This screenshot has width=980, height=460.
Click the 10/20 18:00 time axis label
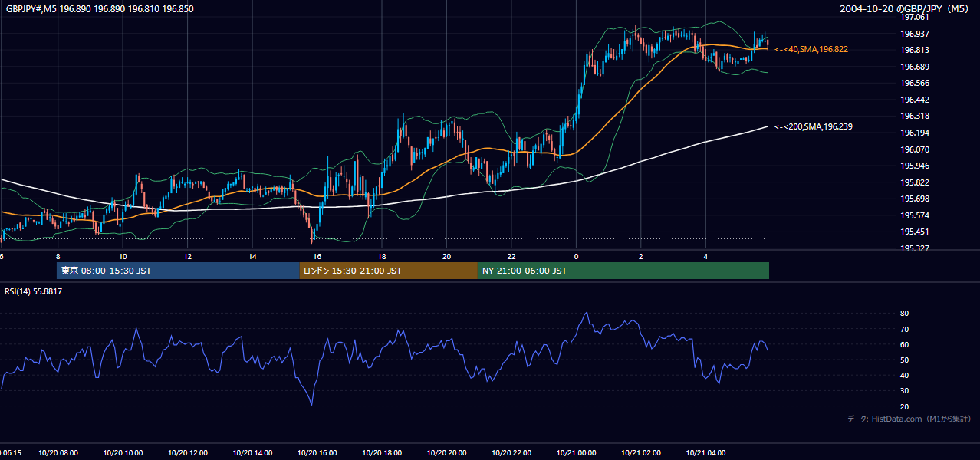(x=382, y=452)
